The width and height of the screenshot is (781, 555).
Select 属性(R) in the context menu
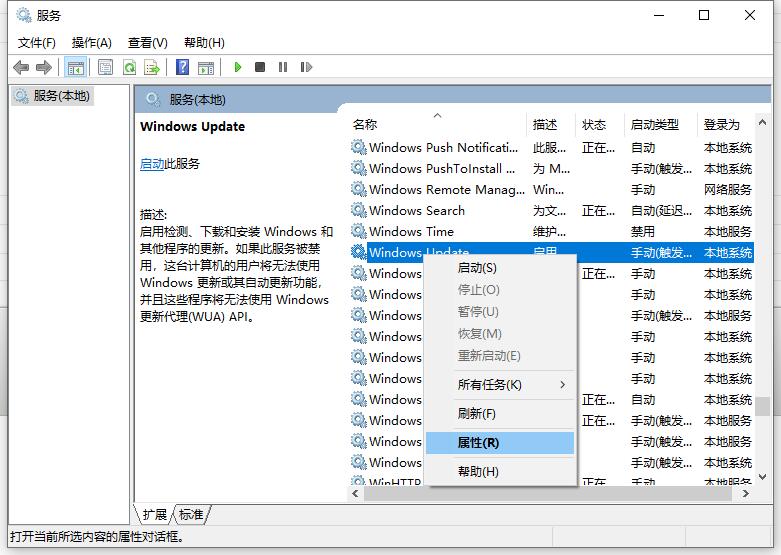coord(500,442)
